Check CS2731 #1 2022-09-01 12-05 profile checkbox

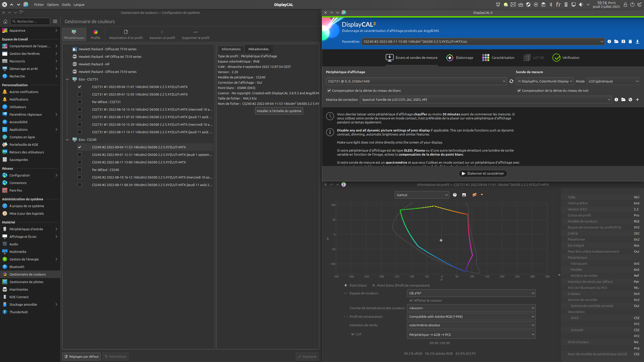[79, 94]
